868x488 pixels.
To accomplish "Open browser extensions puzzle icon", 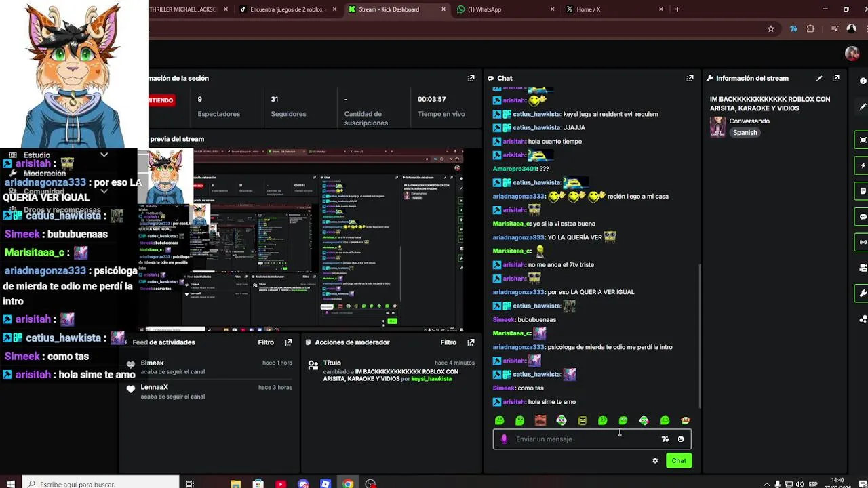I will tap(810, 28).
